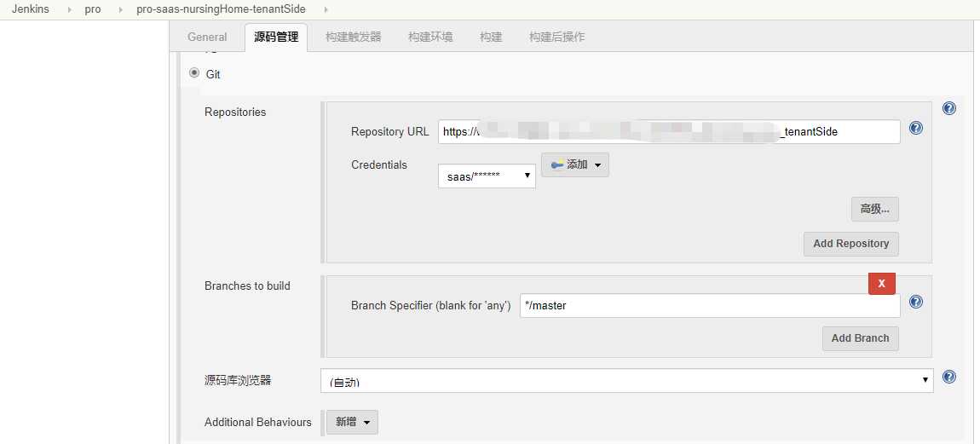Open the saas credentials dropdown
Viewport: 980px width, 444px height.
coord(487,176)
